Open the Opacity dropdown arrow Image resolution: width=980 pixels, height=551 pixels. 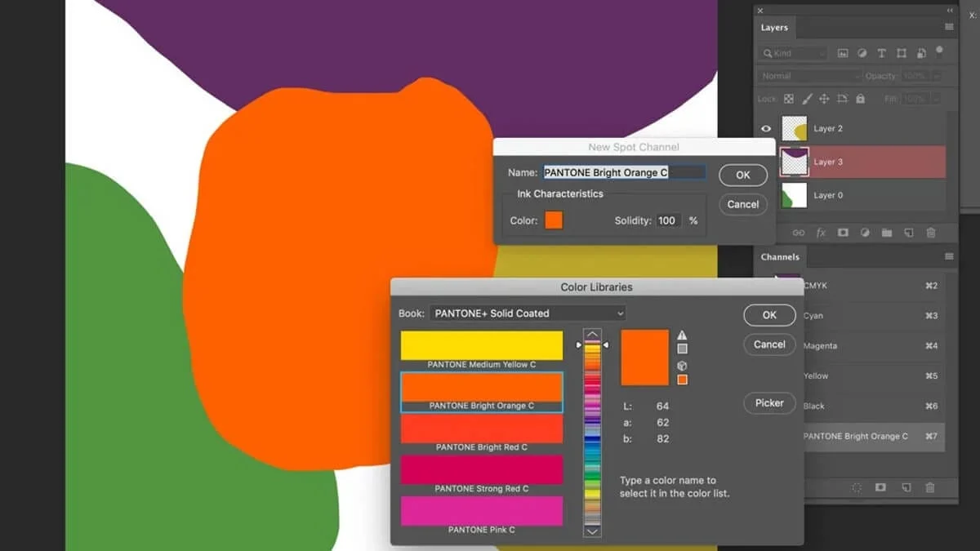(x=935, y=76)
